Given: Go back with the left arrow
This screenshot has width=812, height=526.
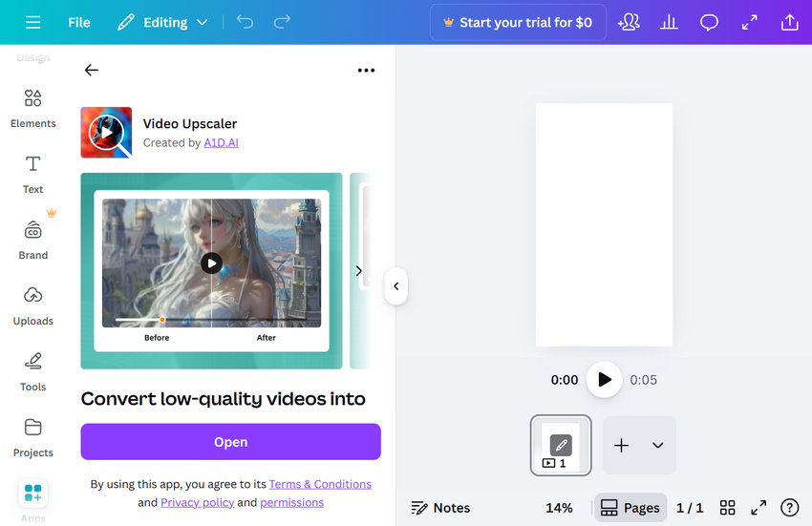Looking at the screenshot, I should (x=91, y=70).
